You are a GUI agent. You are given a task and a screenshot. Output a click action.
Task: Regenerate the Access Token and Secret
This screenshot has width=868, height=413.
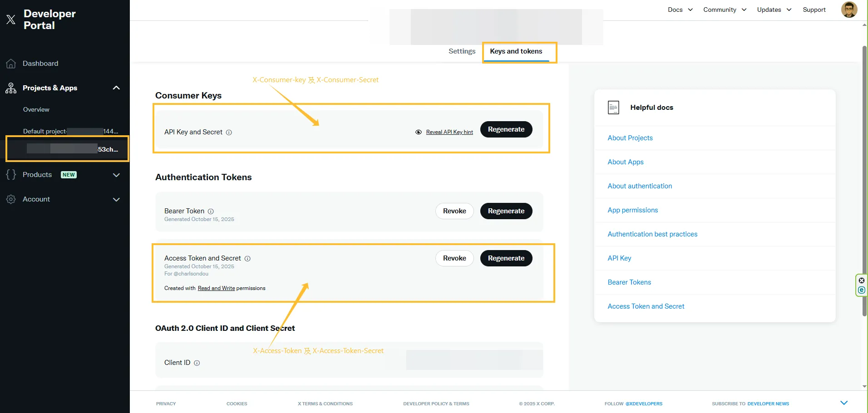tap(506, 258)
